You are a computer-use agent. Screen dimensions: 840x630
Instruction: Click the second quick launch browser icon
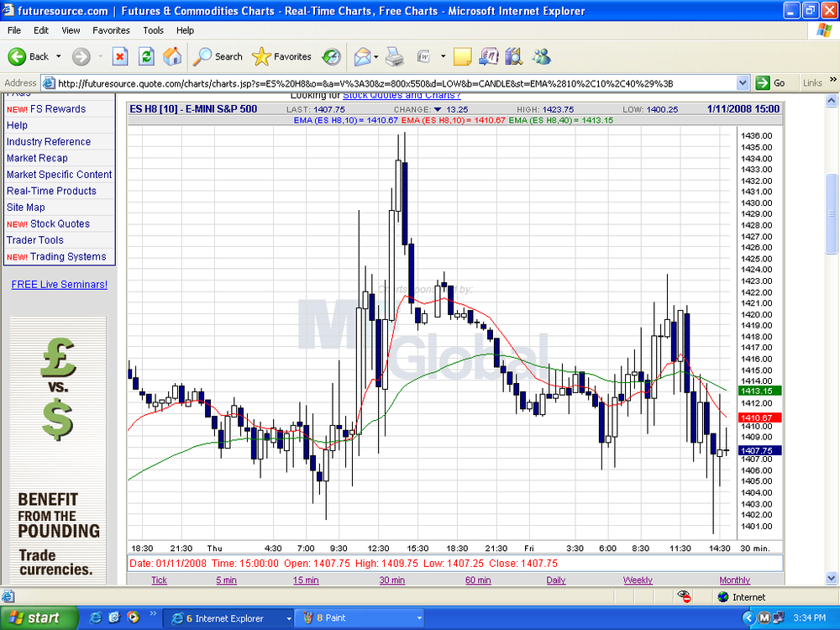coord(114,617)
